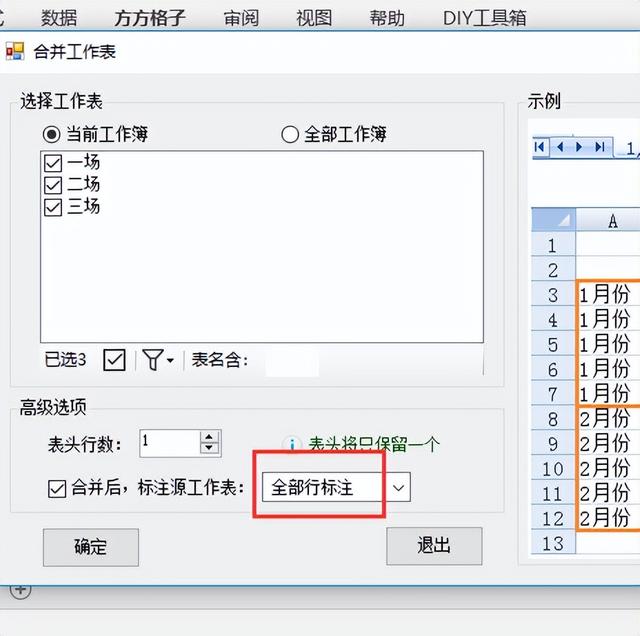640x636 pixels.
Task: Expand the 全部行标注 dropdown arrow
Action: point(398,487)
